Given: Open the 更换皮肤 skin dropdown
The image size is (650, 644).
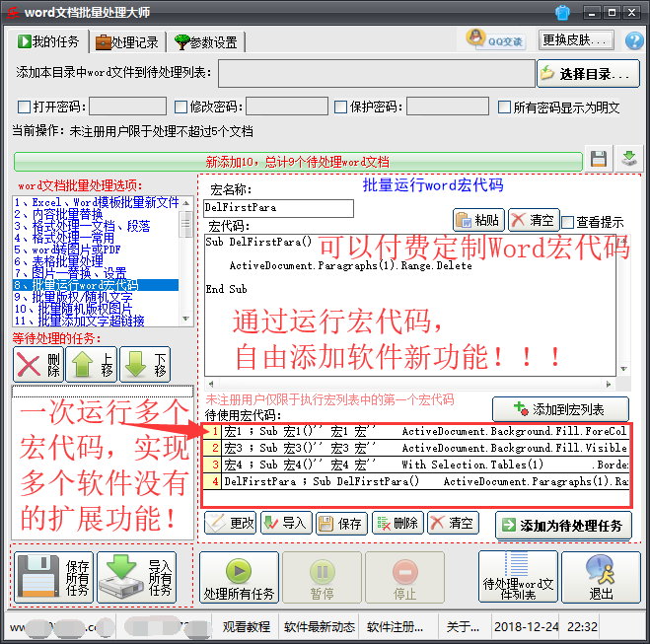Looking at the screenshot, I should 577,39.
